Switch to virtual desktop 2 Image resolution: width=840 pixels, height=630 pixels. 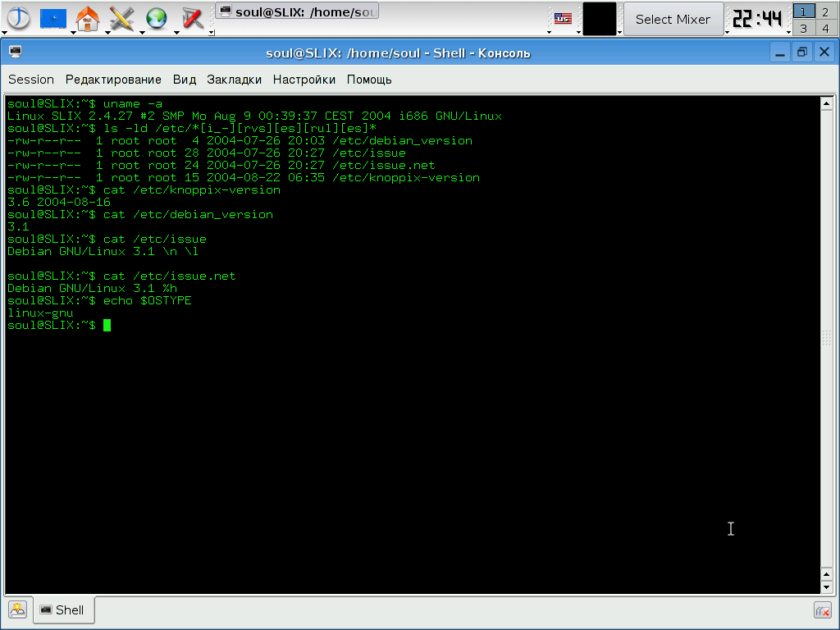(825, 11)
